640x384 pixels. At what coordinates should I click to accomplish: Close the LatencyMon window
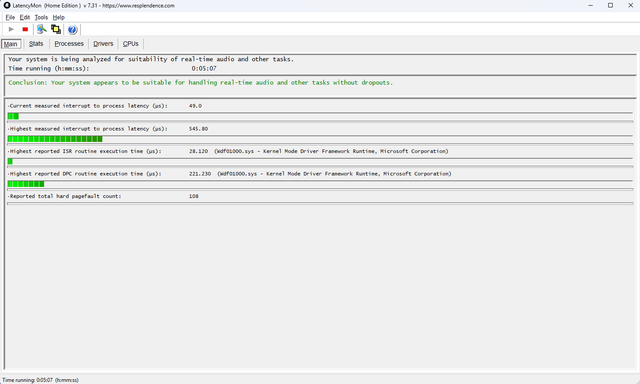click(630, 5)
